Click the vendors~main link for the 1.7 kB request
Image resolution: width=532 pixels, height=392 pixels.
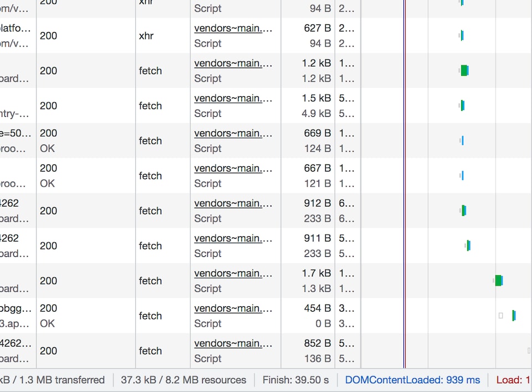click(x=233, y=273)
